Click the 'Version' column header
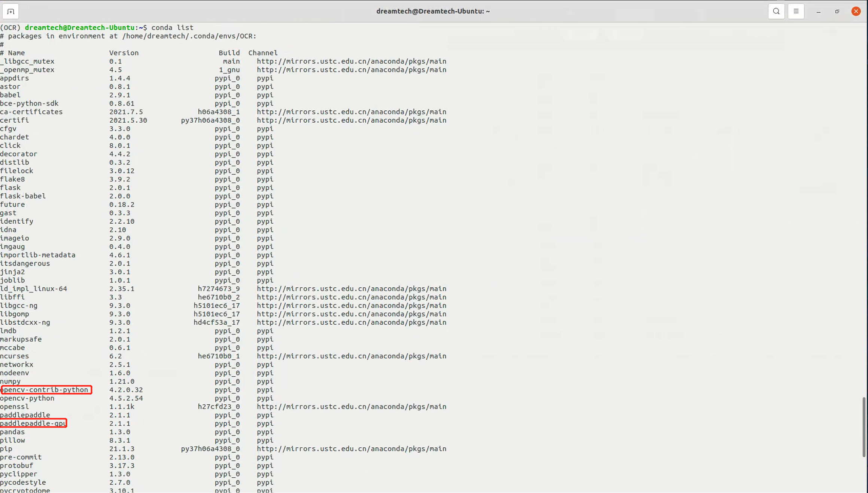 click(x=124, y=53)
